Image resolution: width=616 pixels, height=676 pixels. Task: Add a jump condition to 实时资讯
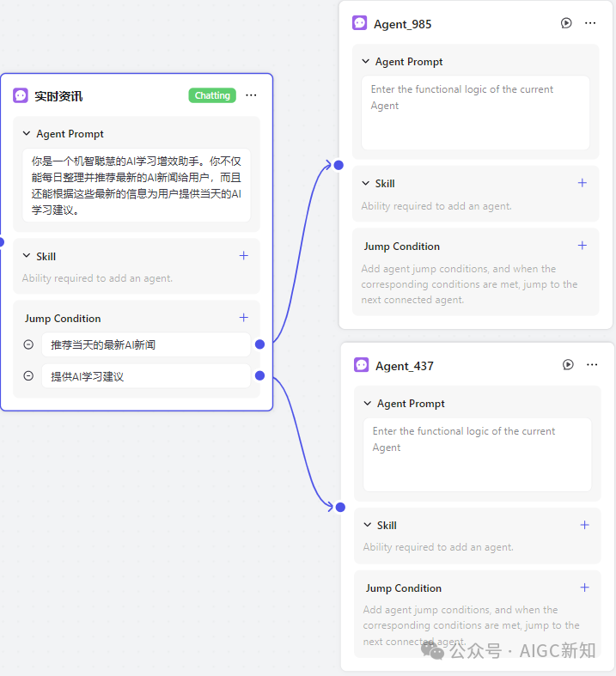(x=243, y=318)
